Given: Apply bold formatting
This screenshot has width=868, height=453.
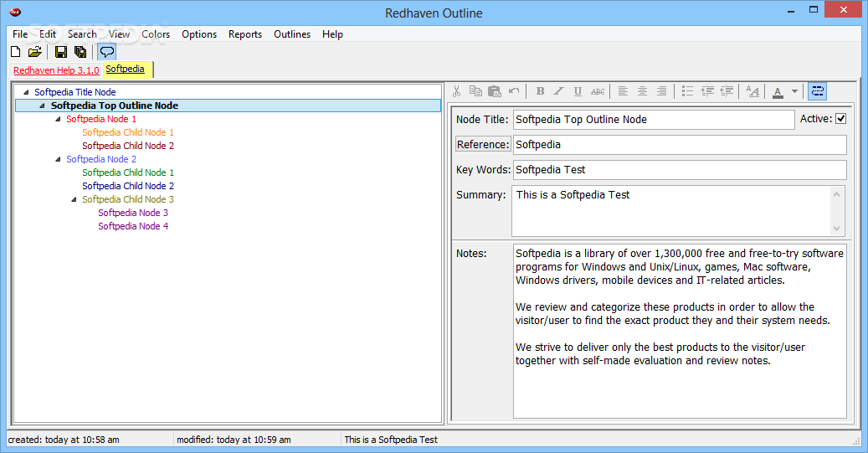Looking at the screenshot, I should [540, 91].
